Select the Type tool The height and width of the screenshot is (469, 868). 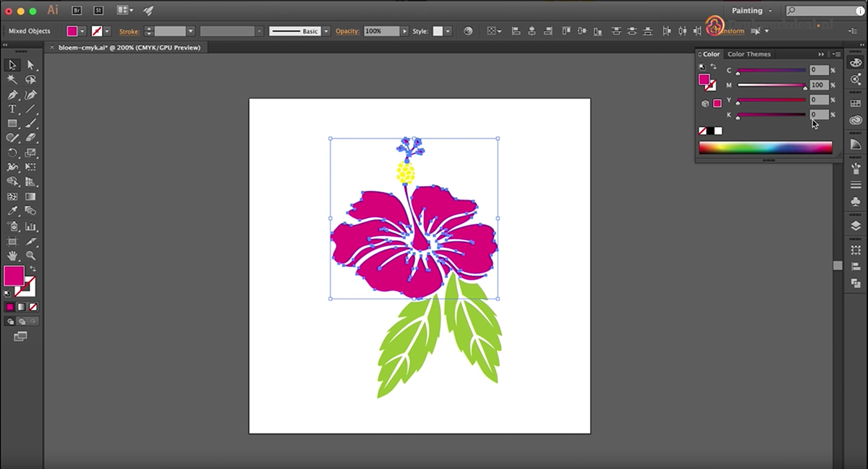12,109
